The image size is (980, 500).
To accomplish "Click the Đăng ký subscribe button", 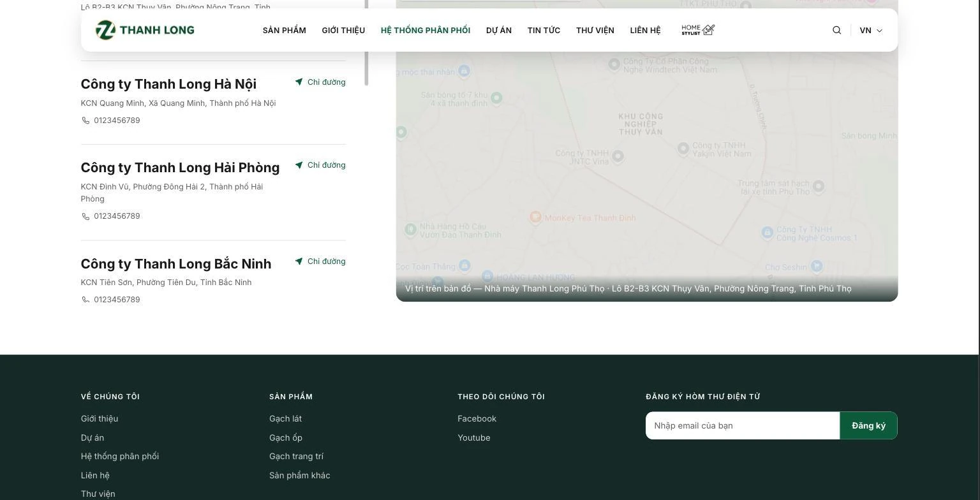I will point(868,425).
